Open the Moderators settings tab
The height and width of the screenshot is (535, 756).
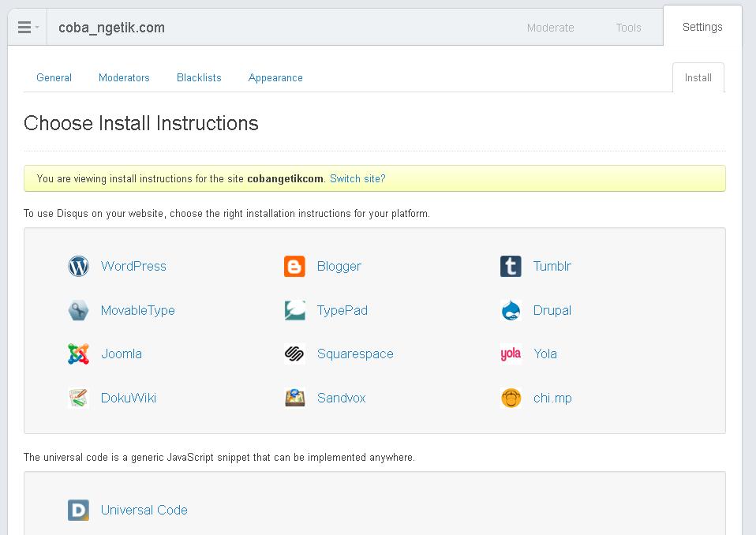(x=124, y=77)
